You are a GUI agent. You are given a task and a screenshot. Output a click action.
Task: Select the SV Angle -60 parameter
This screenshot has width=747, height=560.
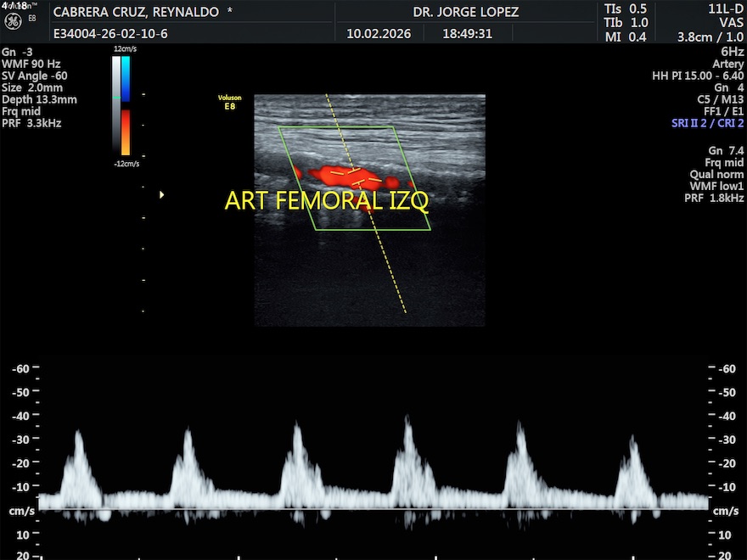pyautogui.click(x=34, y=76)
